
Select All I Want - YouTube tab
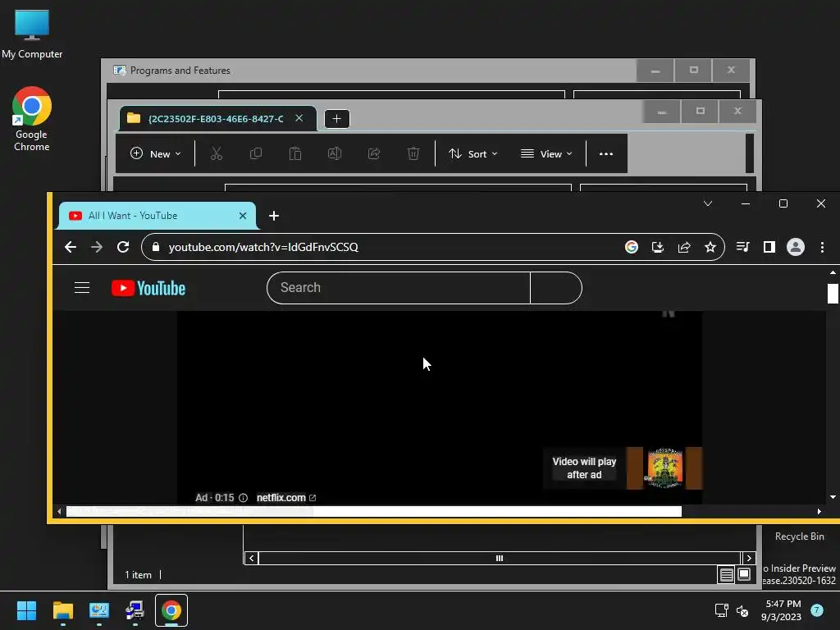point(157,216)
